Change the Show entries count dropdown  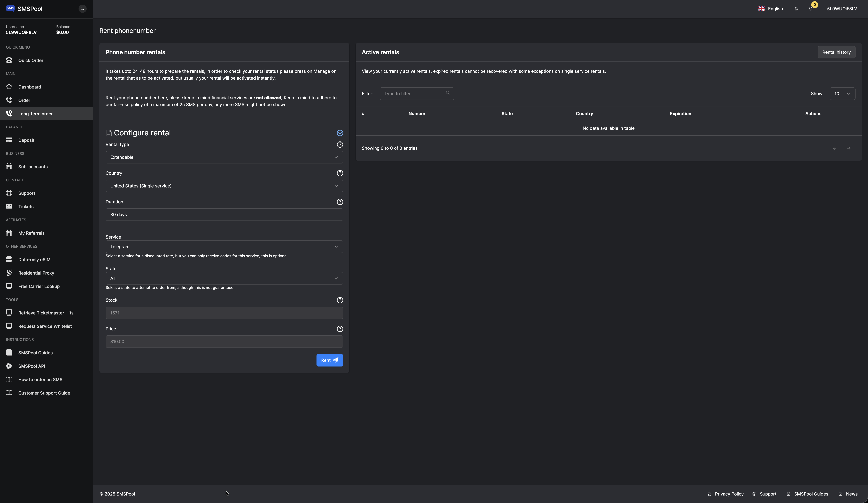[842, 93]
